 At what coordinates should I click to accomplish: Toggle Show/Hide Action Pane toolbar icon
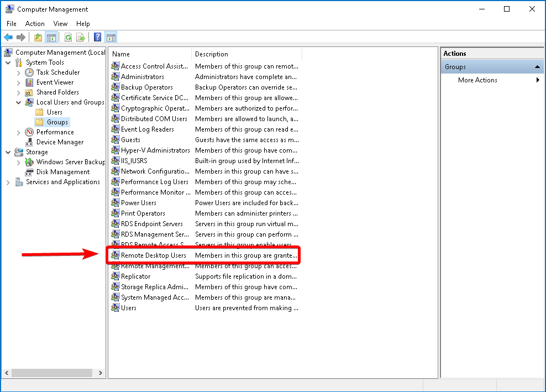coord(111,37)
